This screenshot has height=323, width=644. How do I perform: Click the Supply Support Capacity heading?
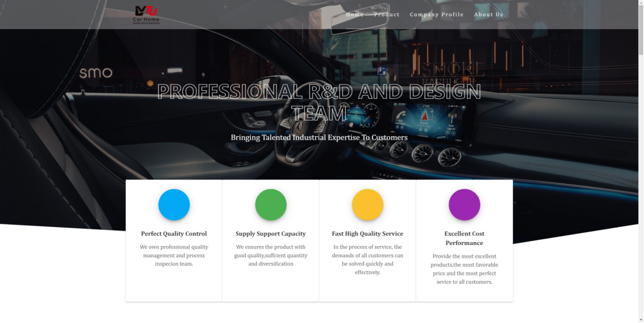(271, 233)
